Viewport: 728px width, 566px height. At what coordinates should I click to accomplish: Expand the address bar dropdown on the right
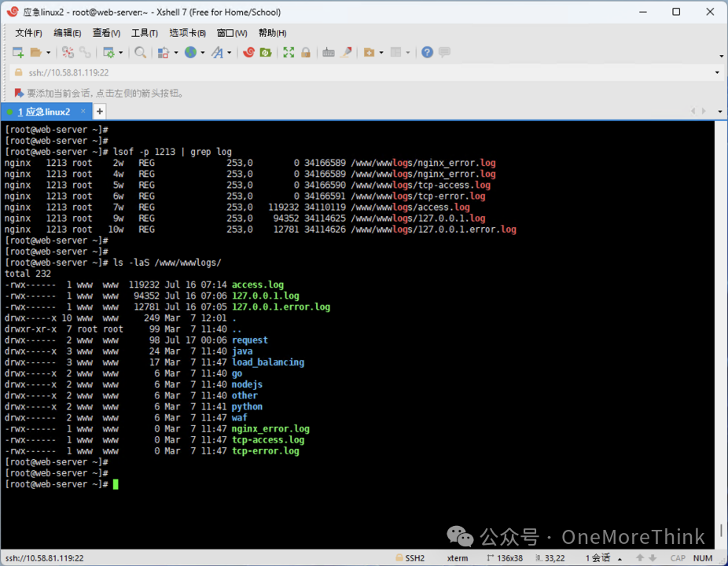tap(715, 72)
